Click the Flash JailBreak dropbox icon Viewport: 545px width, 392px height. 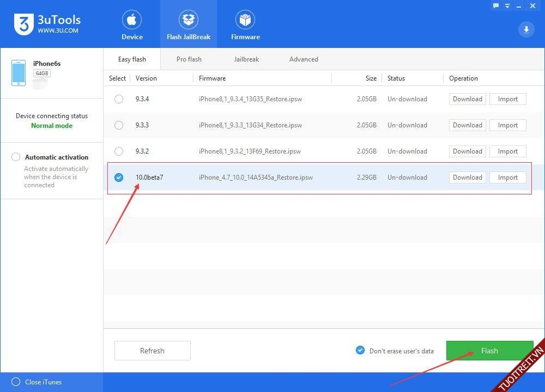189,21
